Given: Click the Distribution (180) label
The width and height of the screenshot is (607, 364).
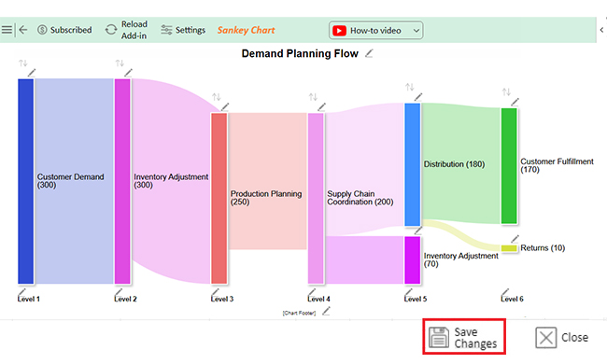Looking at the screenshot, I should tap(454, 164).
